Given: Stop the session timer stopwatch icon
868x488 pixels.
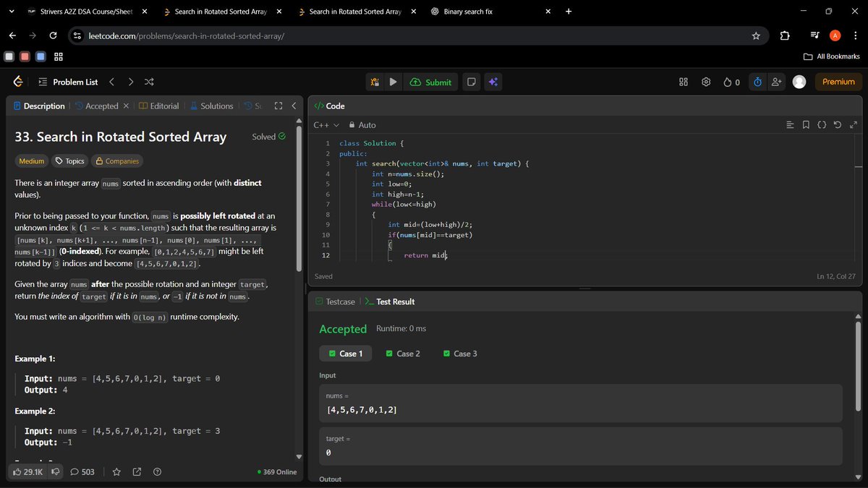Looking at the screenshot, I should pyautogui.click(x=757, y=82).
